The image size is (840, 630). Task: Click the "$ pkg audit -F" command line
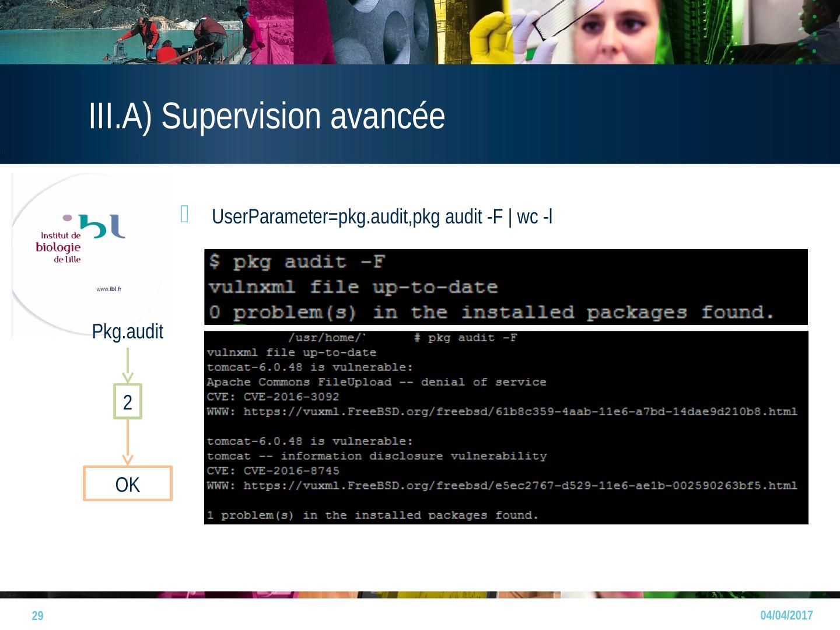(x=297, y=262)
